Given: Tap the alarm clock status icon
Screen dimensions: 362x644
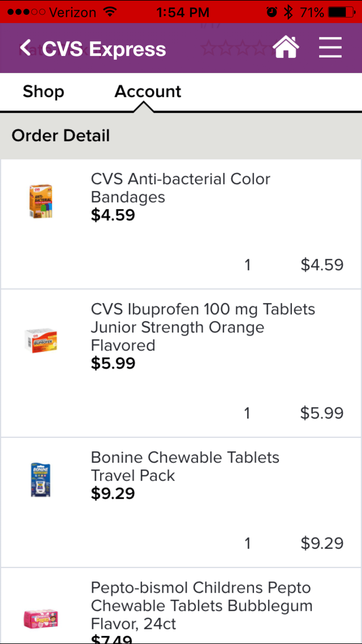Looking at the screenshot, I should click(x=272, y=12).
